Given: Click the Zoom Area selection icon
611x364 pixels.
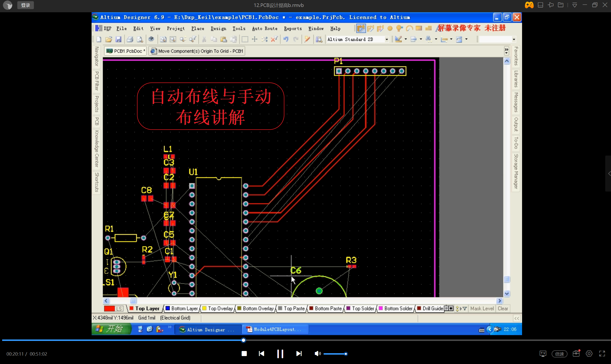Looking at the screenshot, I should (173, 39).
